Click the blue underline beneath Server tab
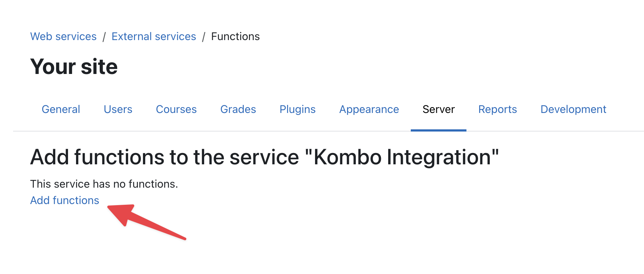This screenshot has width=644, height=274. coord(438,130)
